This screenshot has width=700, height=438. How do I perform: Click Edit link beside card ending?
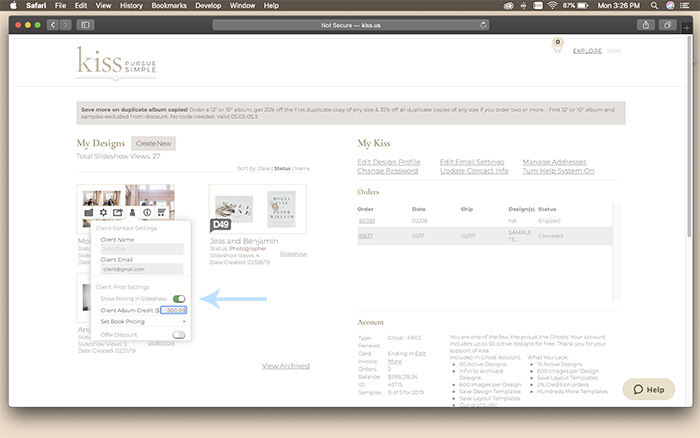(420, 354)
